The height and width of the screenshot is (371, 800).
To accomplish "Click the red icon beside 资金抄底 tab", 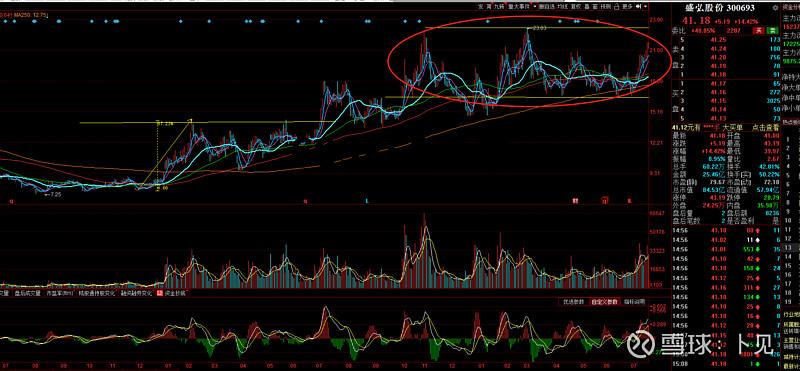I will [x=160, y=294].
